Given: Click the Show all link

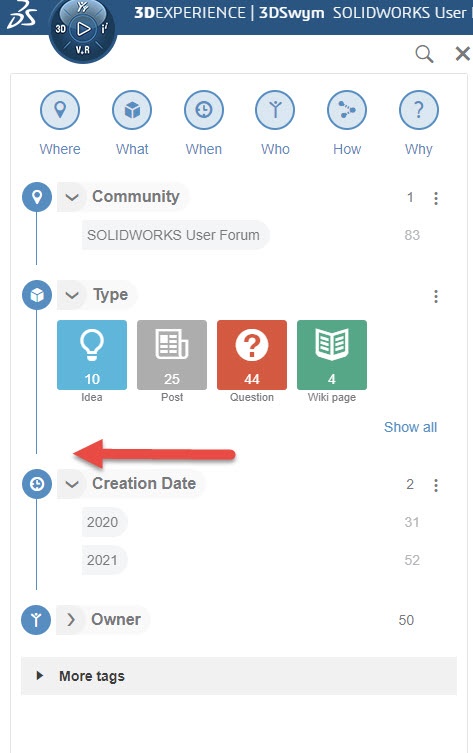Looking at the screenshot, I should (x=410, y=427).
